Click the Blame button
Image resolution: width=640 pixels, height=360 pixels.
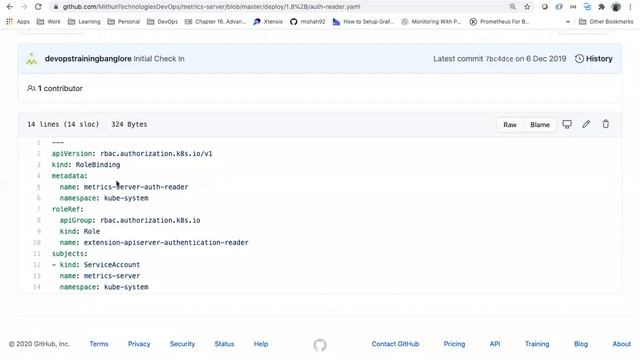pos(540,124)
